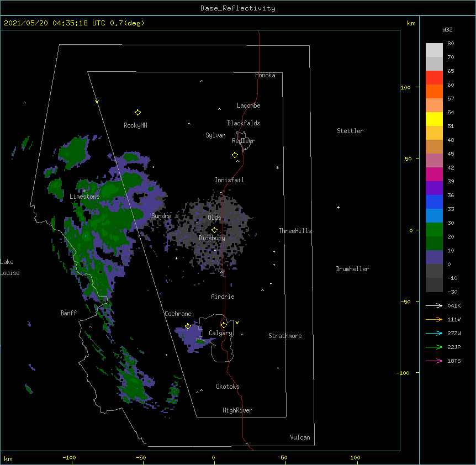Click the asterisk marker beside Limestone
The image size is (476, 465).
click(x=84, y=191)
